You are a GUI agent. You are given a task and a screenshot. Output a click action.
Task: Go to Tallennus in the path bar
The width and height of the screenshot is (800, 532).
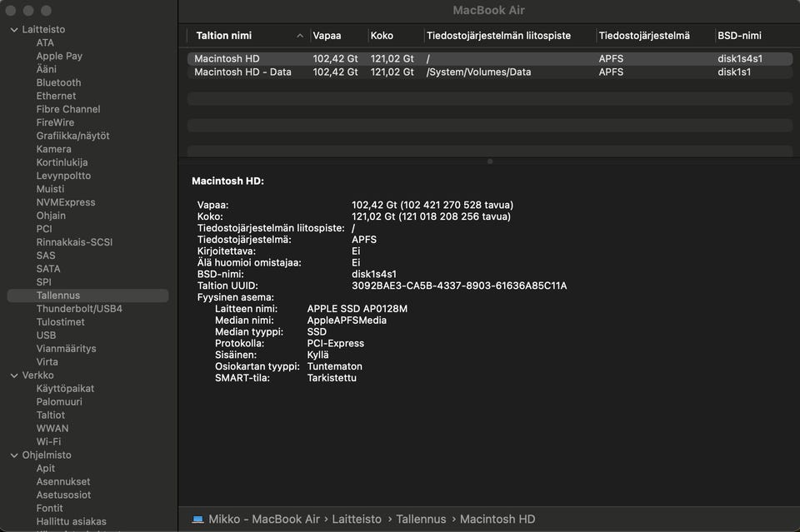421,520
